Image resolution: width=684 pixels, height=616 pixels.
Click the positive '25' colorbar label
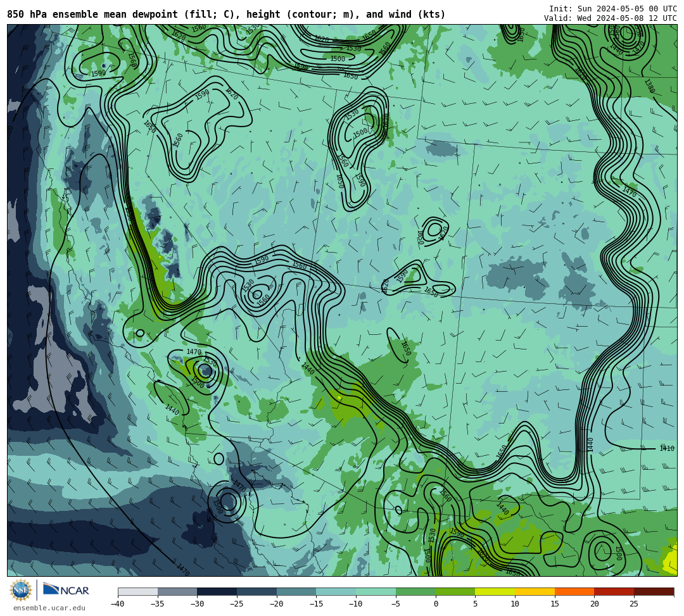click(634, 604)
